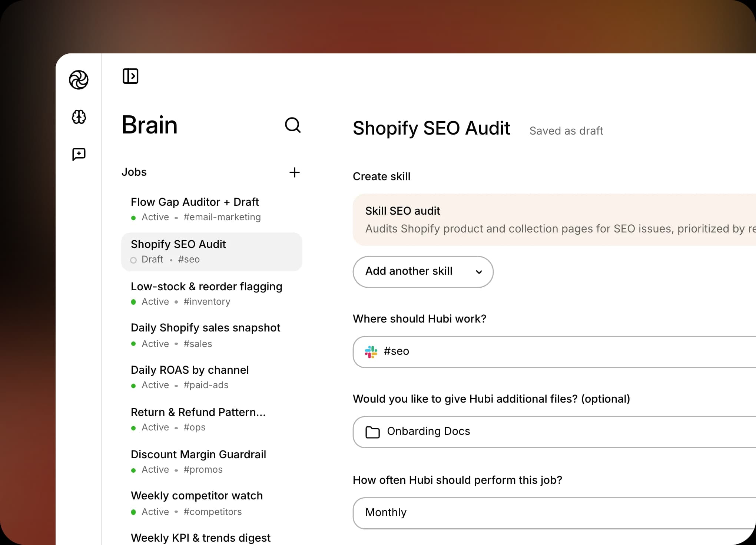Click the How often Hubi should perform label
The height and width of the screenshot is (545, 756).
point(457,480)
